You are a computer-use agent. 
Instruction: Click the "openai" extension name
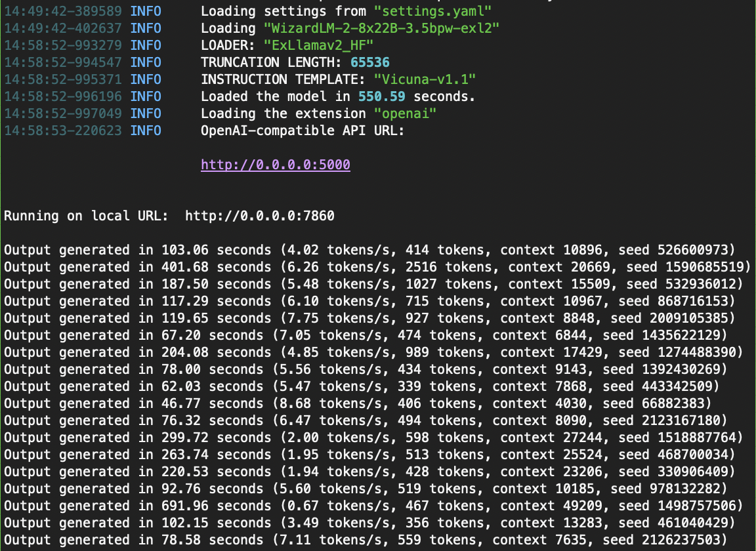[x=405, y=113]
